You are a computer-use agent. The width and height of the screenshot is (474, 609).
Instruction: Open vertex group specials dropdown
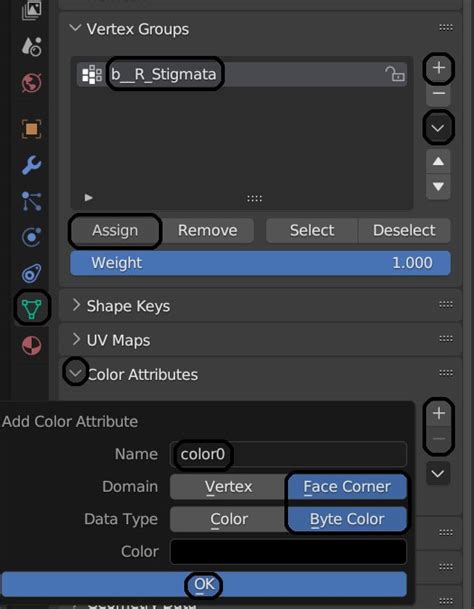pyautogui.click(x=438, y=128)
